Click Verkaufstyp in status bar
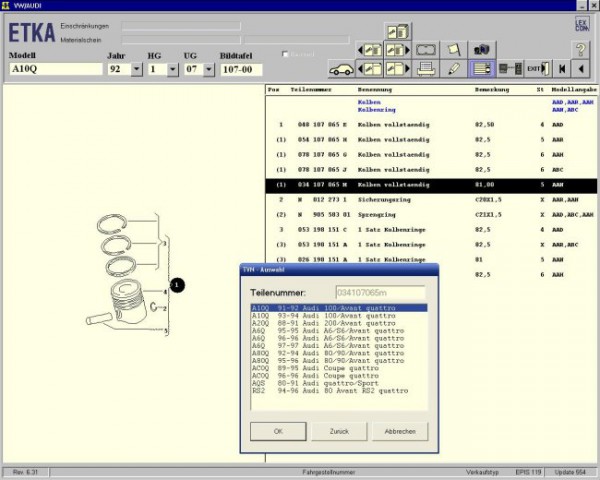600x480 pixels. [x=482, y=472]
